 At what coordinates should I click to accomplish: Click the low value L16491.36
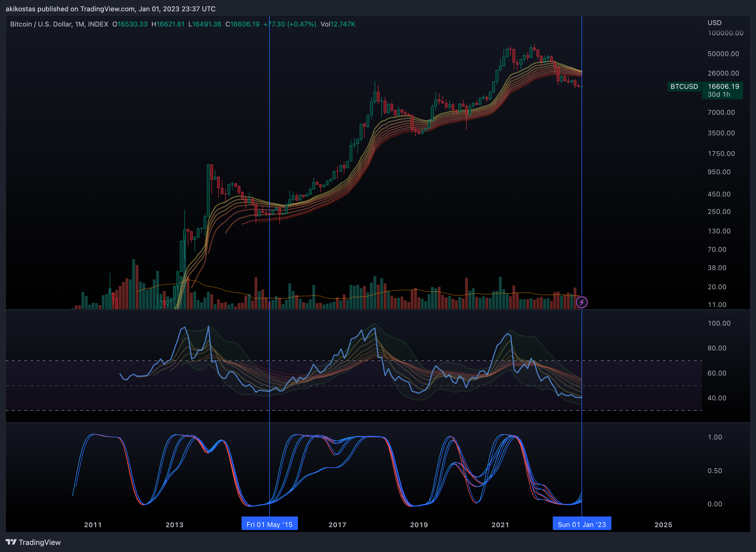pyautogui.click(x=205, y=25)
